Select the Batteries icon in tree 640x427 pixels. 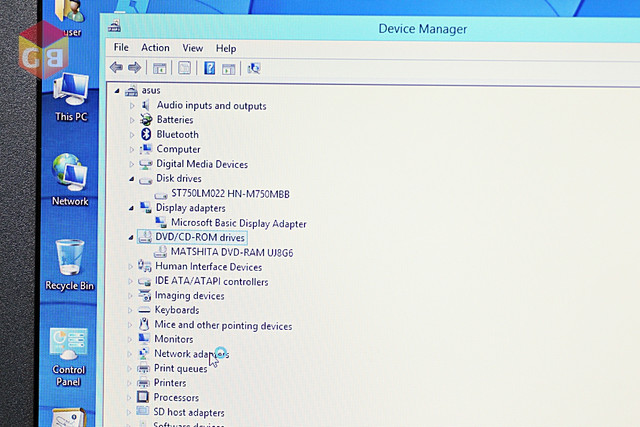coord(146,120)
